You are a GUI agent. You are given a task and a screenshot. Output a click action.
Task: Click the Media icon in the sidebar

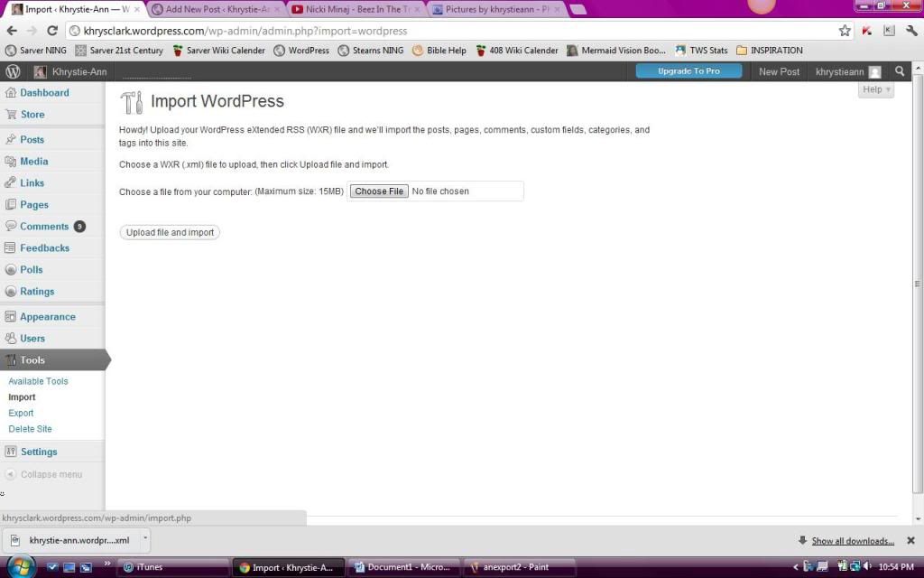(x=10, y=161)
